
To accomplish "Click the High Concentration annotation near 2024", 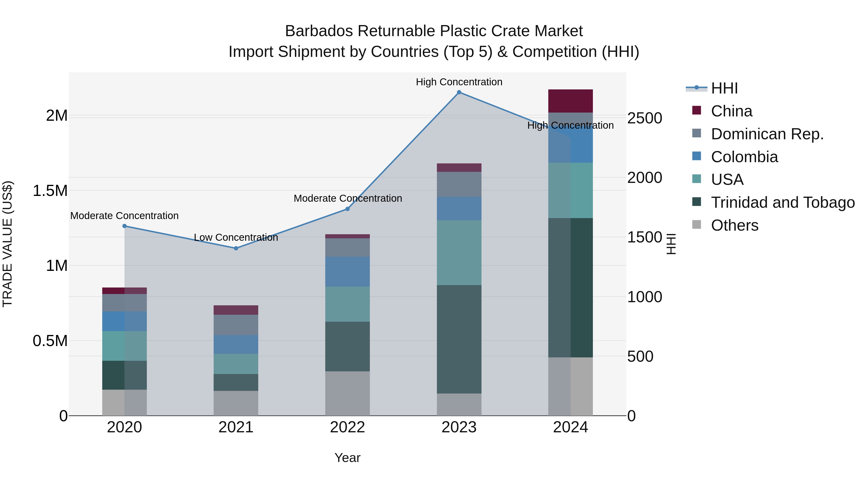I will (x=570, y=125).
